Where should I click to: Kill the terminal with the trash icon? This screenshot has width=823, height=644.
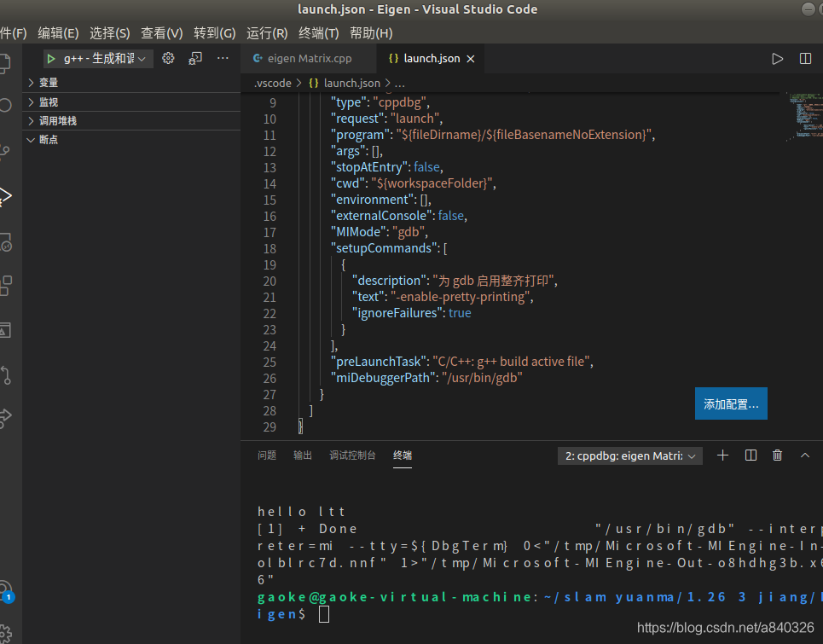point(777,455)
